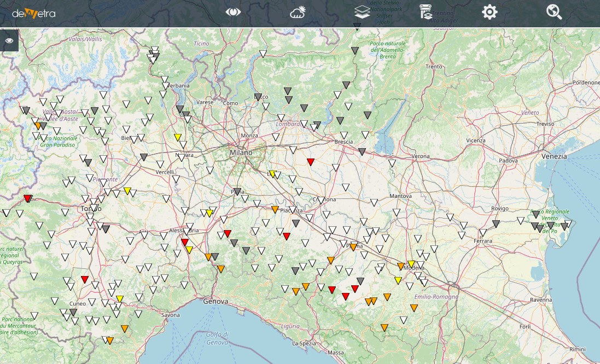600x364 pixels.
Task: Open the weather forecast cloud icon
Action: pyautogui.click(x=298, y=13)
